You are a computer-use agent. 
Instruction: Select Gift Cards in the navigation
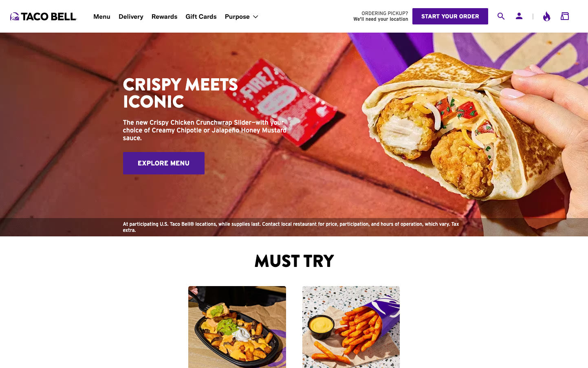pos(201,17)
